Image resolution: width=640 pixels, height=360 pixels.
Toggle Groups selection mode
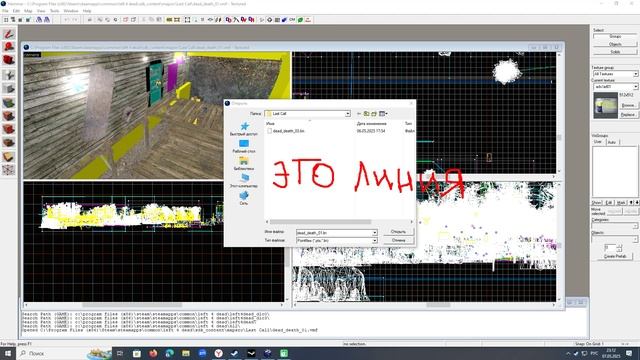(x=615, y=37)
